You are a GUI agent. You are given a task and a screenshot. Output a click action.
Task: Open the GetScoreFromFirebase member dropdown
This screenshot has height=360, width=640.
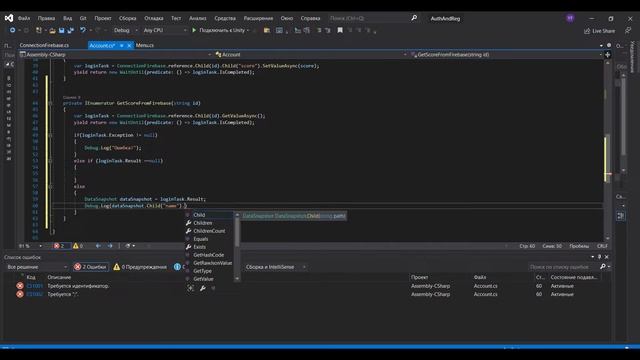point(506,54)
